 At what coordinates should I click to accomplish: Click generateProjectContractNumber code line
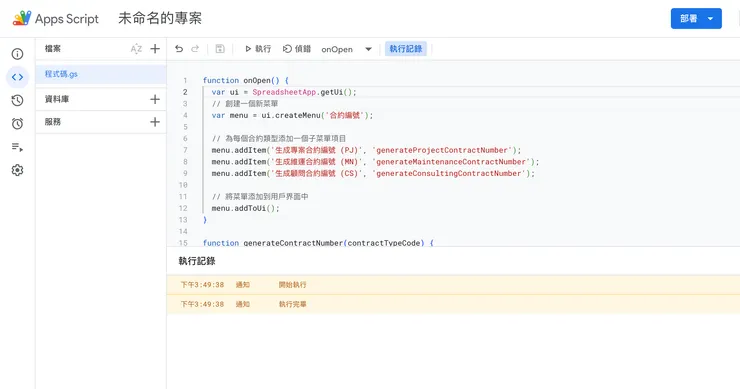366,150
